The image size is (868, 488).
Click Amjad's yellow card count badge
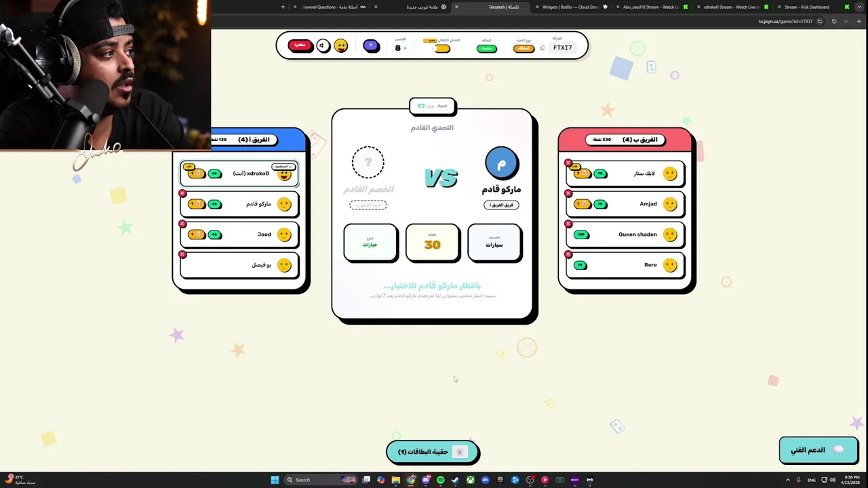point(583,204)
